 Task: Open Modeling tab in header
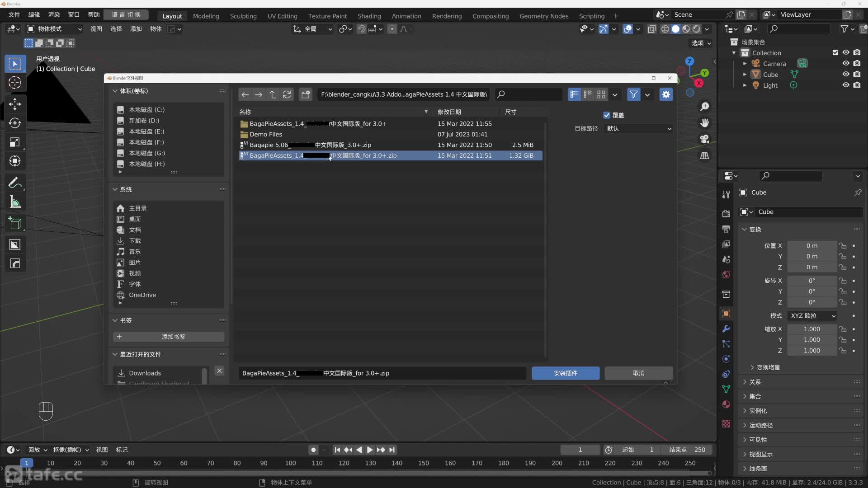[x=206, y=15]
